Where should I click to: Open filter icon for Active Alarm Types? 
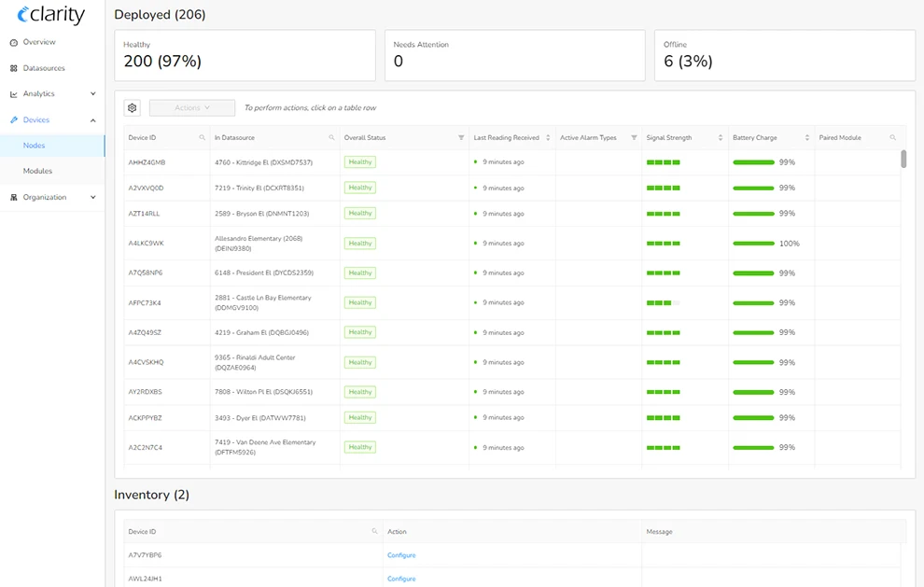pos(634,138)
